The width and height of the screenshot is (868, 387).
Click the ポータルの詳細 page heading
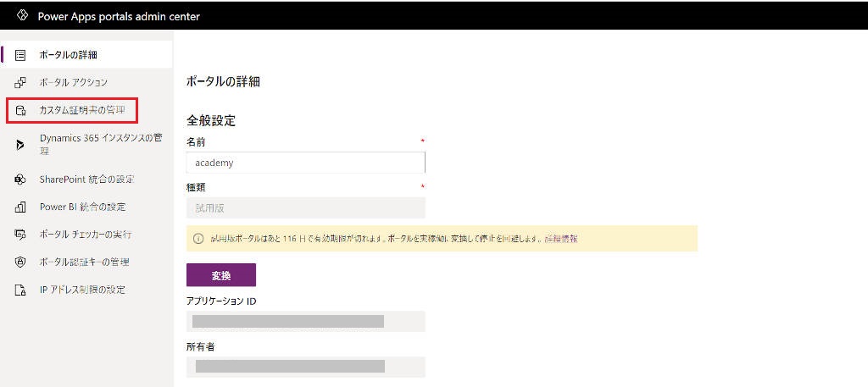(x=223, y=82)
